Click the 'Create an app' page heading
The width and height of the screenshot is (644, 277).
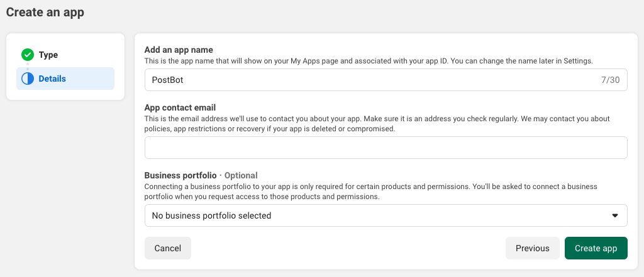[x=45, y=12]
